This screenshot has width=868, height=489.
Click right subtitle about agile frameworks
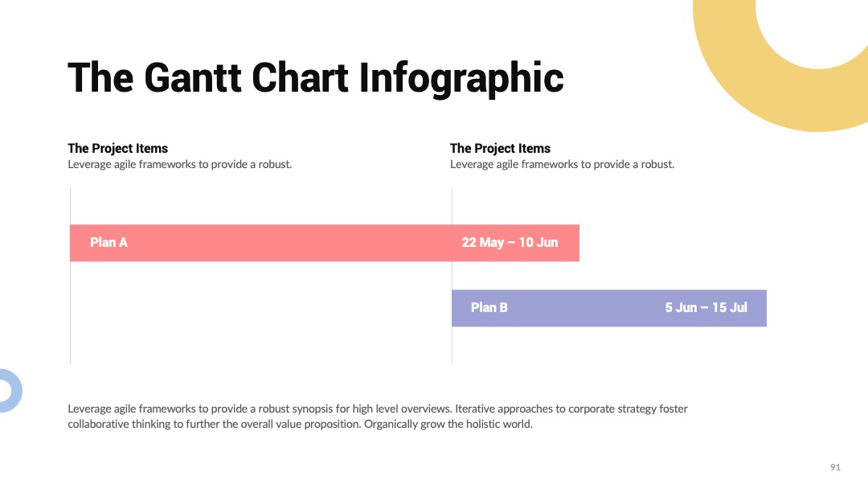click(562, 165)
